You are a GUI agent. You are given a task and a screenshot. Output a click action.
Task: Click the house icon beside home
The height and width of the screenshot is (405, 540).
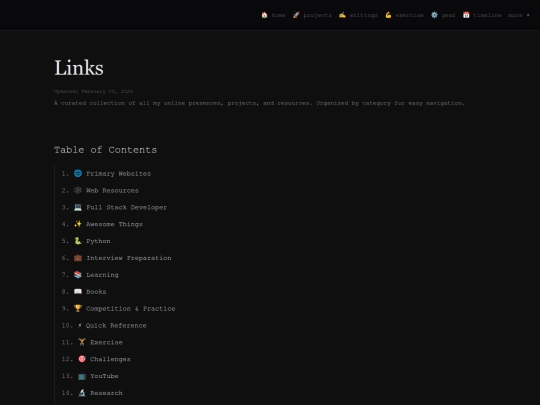tap(264, 15)
